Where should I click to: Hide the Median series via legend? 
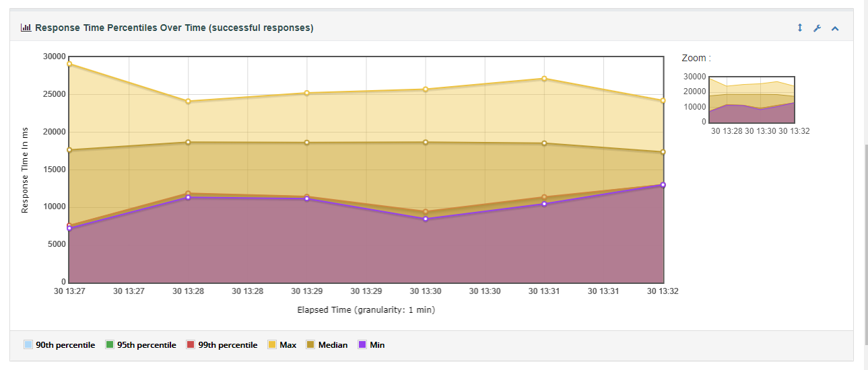pos(327,345)
